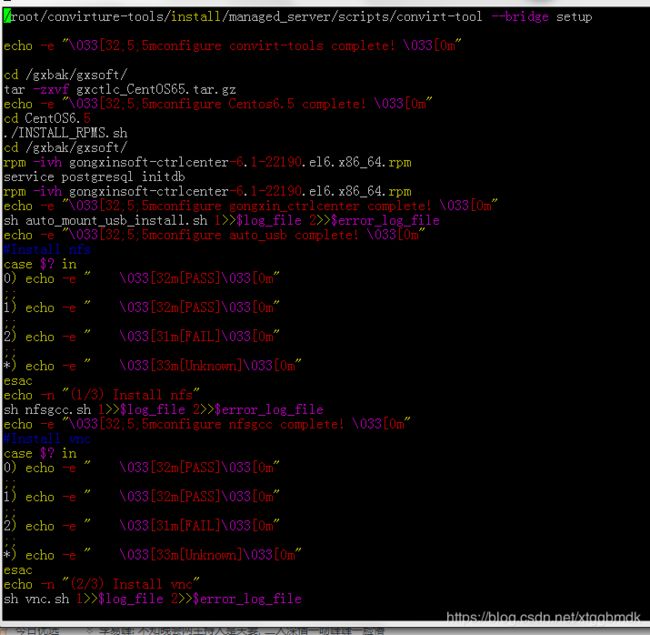
Task: Click the '#Install vnc' comment line
Action: point(47,438)
